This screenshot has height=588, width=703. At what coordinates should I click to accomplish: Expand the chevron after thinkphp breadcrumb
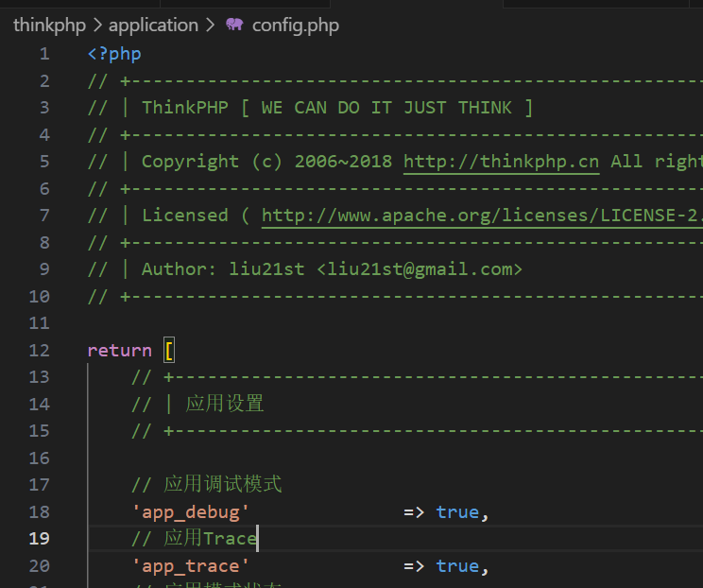click(97, 26)
